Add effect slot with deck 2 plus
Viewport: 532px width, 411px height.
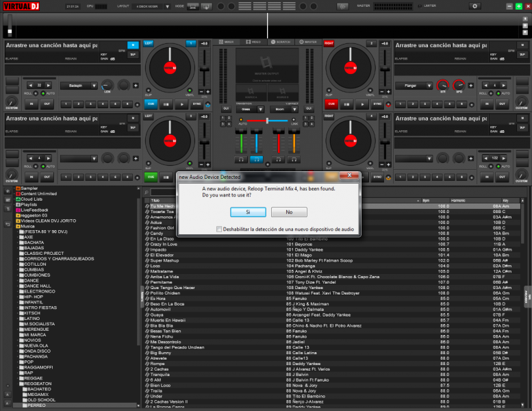(x=470, y=86)
